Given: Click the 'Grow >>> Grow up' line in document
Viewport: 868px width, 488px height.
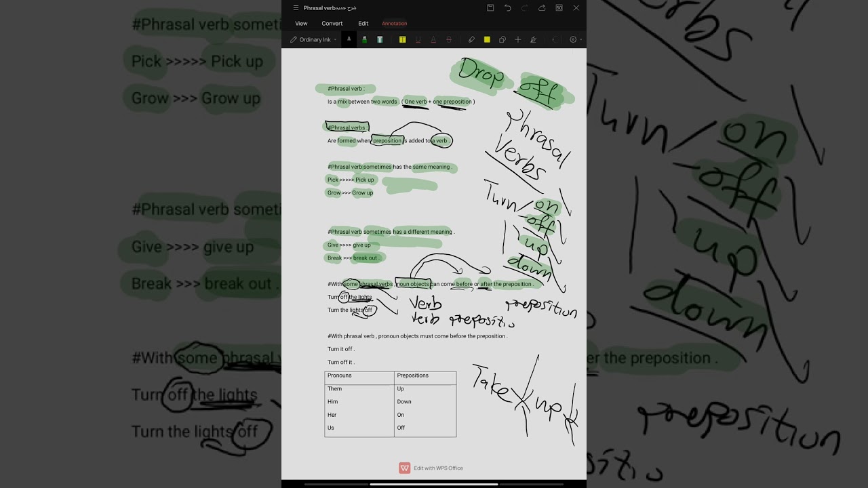Looking at the screenshot, I should pos(351,192).
